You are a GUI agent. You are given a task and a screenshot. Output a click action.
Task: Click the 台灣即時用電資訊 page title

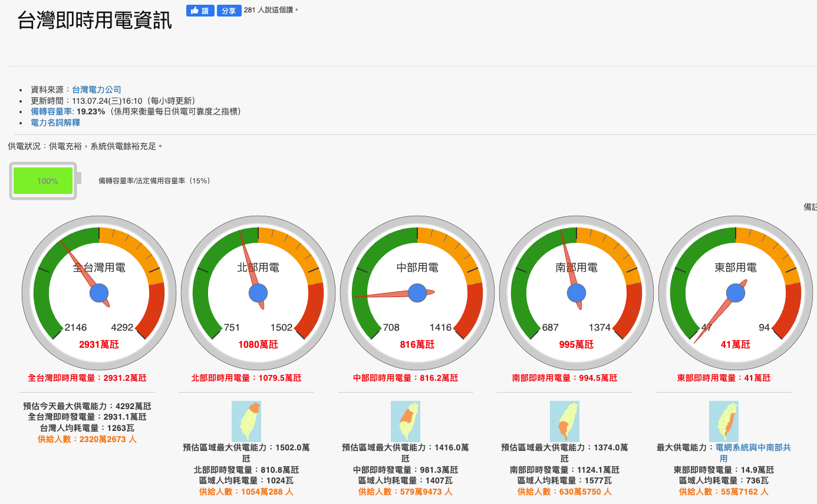pyautogui.click(x=95, y=20)
